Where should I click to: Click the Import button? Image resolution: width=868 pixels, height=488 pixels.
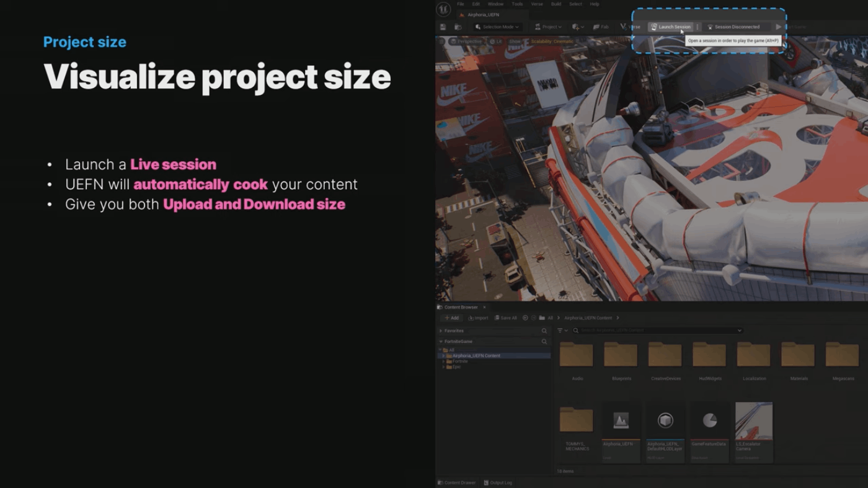[x=478, y=318]
